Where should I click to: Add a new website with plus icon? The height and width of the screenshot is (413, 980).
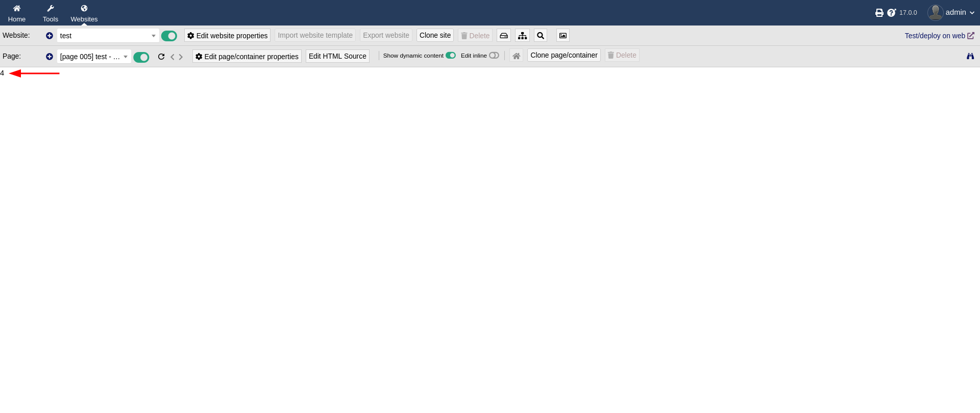[50, 36]
